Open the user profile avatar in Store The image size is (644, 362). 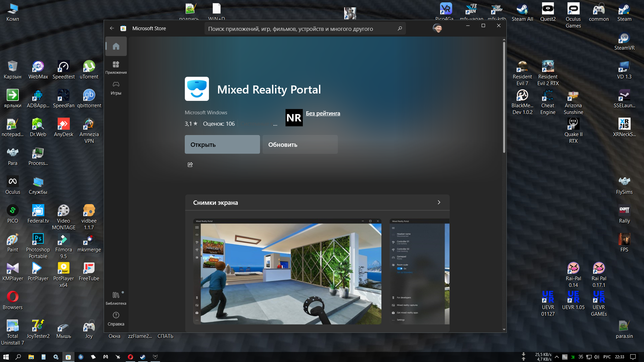click(x=437, y=28)
